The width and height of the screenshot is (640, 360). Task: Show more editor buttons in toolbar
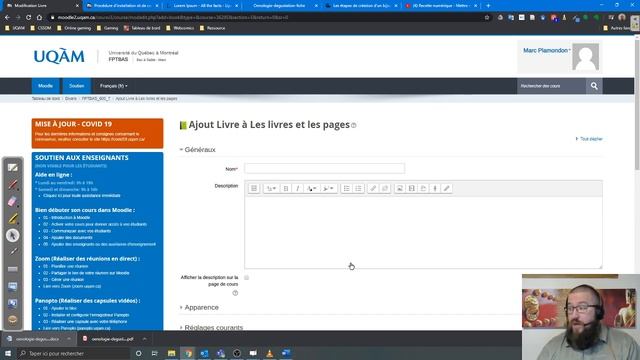pyautogui.click(x=254, y=188)
